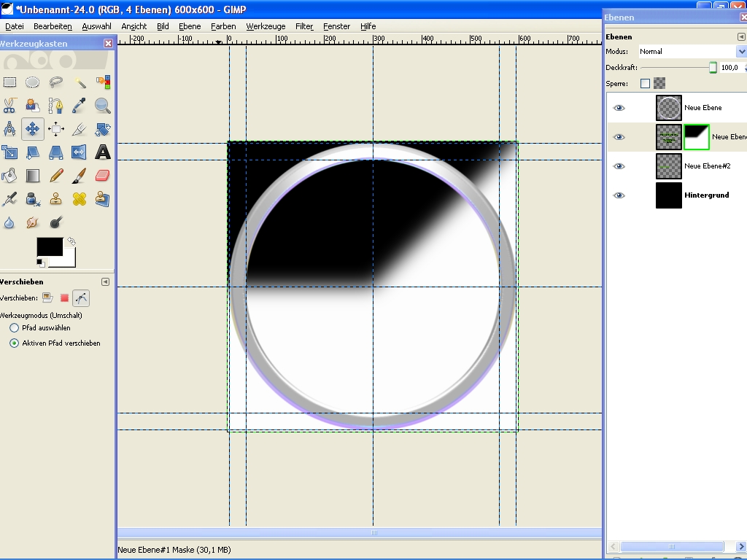Select the Color Picker eyedropper tool
The width and height of the screenshot is (747, 560).
click(x=79, y=106)
